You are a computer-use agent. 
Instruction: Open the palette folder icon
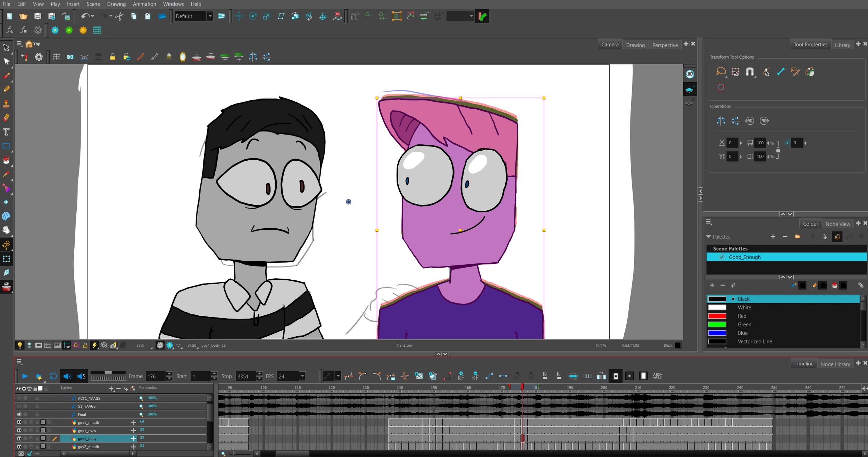798,237
